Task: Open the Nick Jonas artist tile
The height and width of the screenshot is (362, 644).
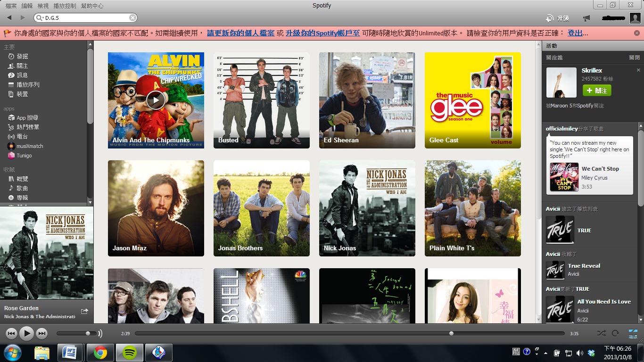Action: (367, 208)
